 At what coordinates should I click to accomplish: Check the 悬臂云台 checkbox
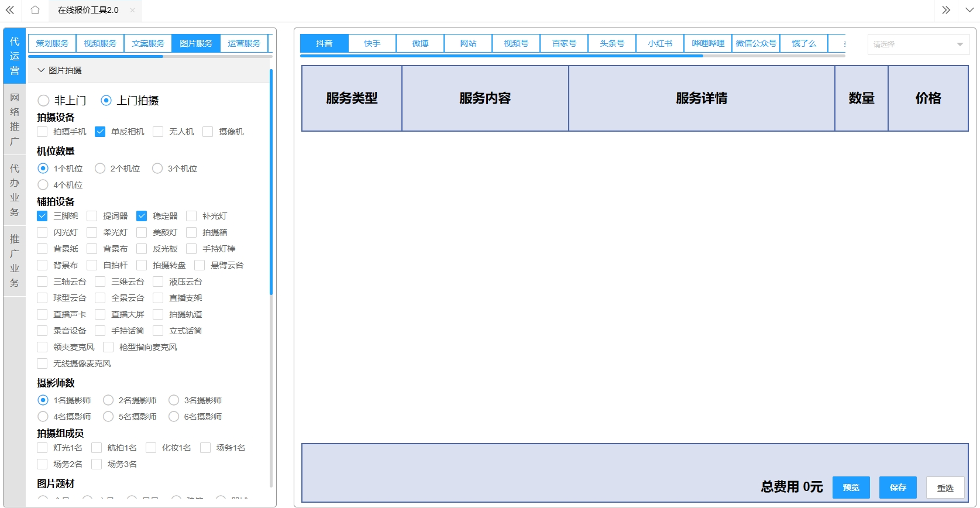(x=200, y=265)
